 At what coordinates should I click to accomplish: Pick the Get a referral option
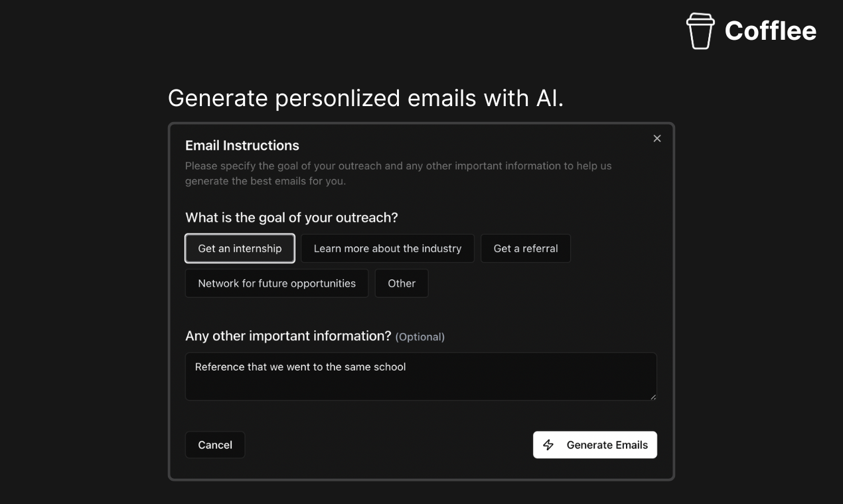526,248
